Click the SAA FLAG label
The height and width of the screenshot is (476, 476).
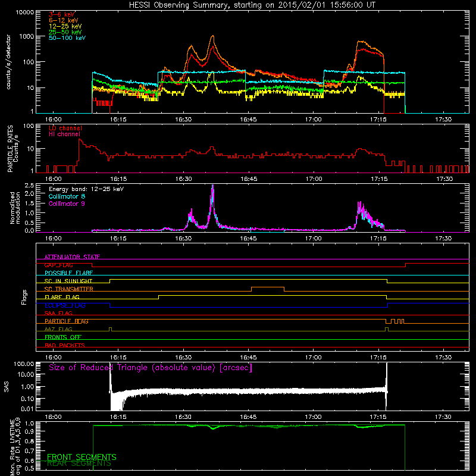tap(58, 313)
